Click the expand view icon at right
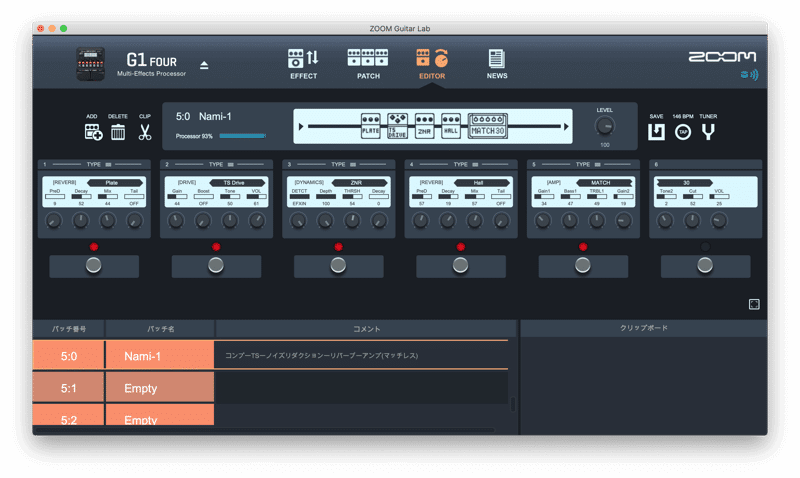800x478 pixels. (754, 305)
